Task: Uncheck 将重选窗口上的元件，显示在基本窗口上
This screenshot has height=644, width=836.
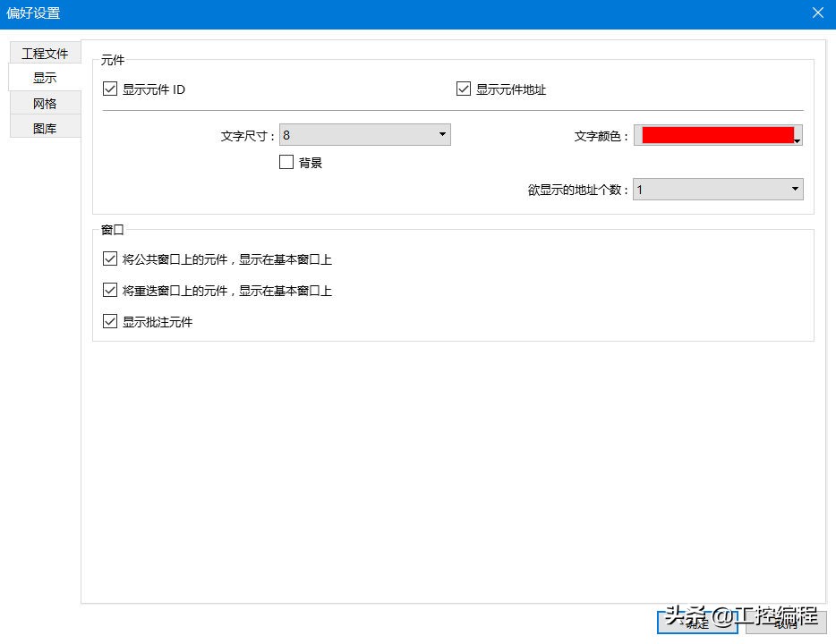Action: click(109, 290)
